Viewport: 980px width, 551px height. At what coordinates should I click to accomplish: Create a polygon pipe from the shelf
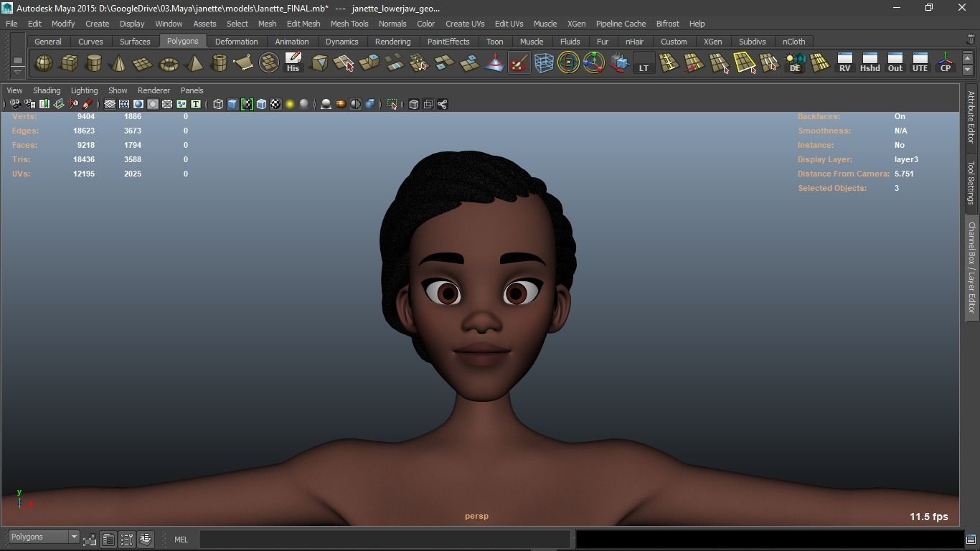pyautogui.click(x=219, y=63)
